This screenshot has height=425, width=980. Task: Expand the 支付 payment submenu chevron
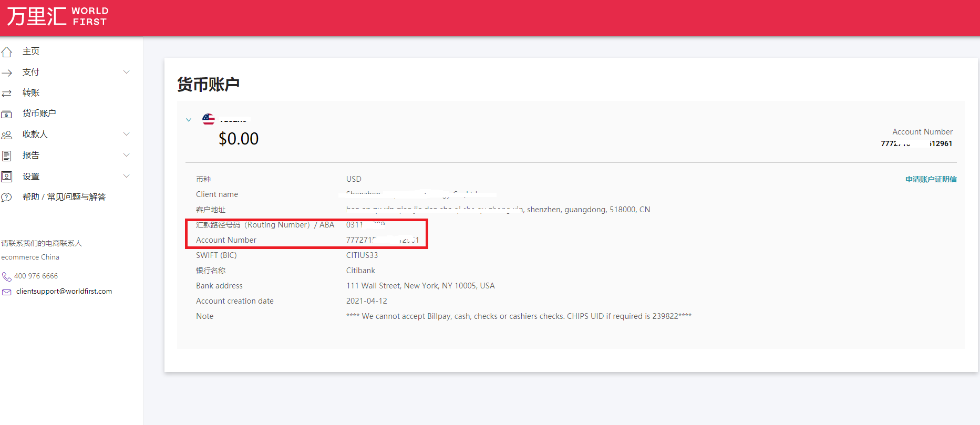coord(126,72)
